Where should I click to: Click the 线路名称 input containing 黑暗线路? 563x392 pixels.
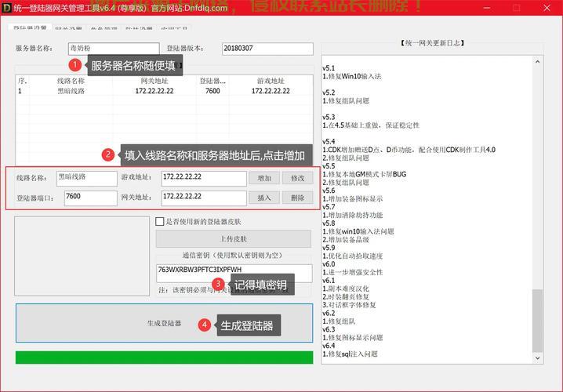point(86,179)
